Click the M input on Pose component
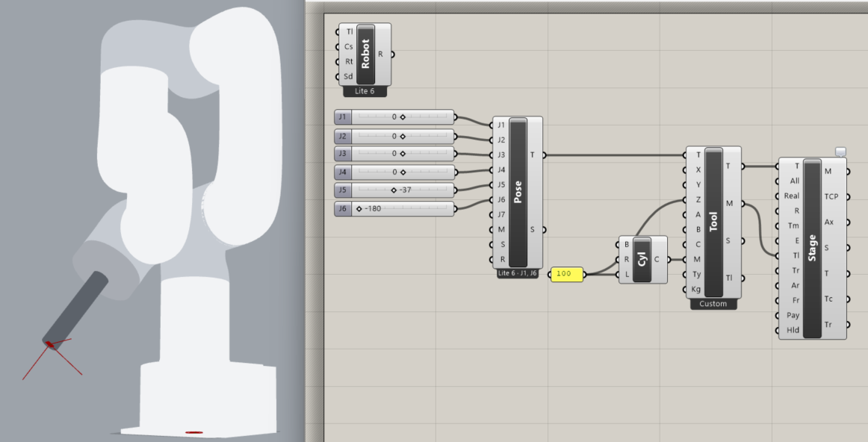 (501, 229)
